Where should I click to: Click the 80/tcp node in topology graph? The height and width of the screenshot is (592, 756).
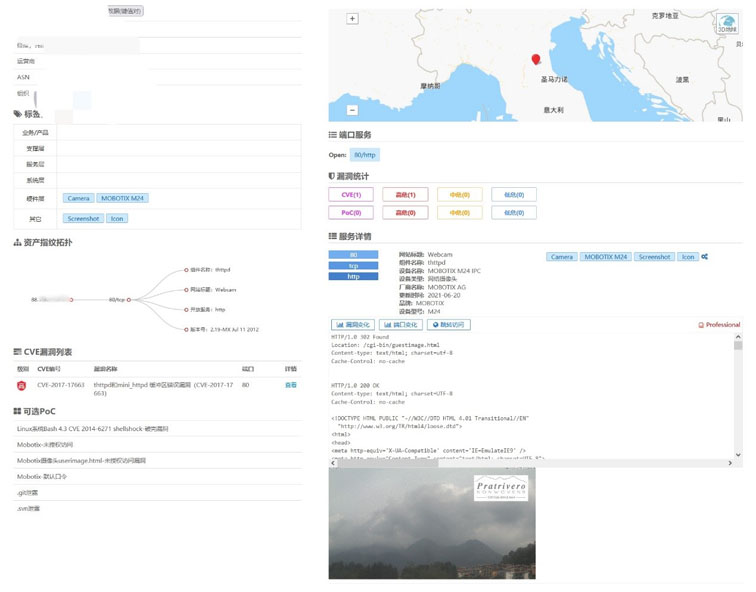pyautogui.click(x=117, y=299)
